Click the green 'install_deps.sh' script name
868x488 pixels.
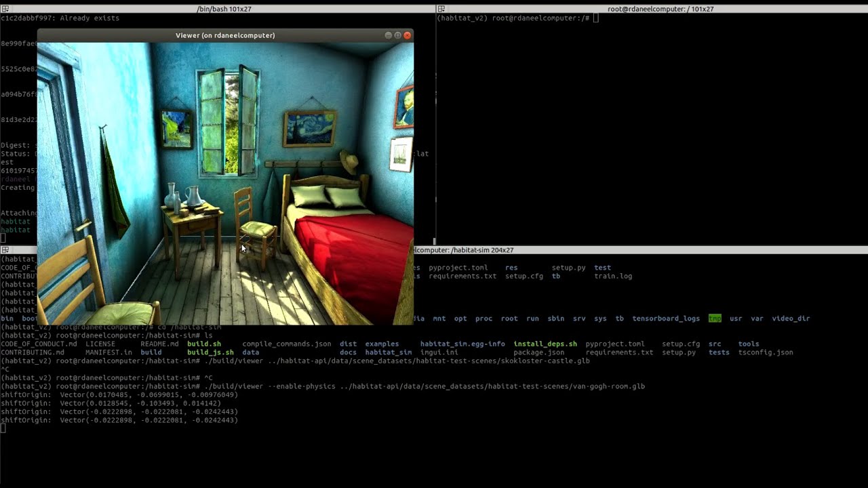tap(545, 344)
